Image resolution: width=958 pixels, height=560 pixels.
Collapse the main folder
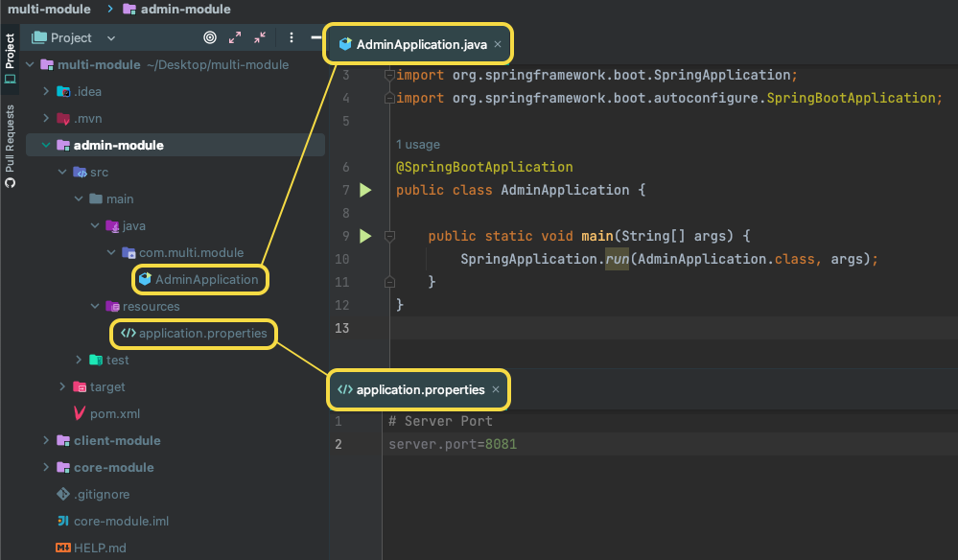point(79,199)
